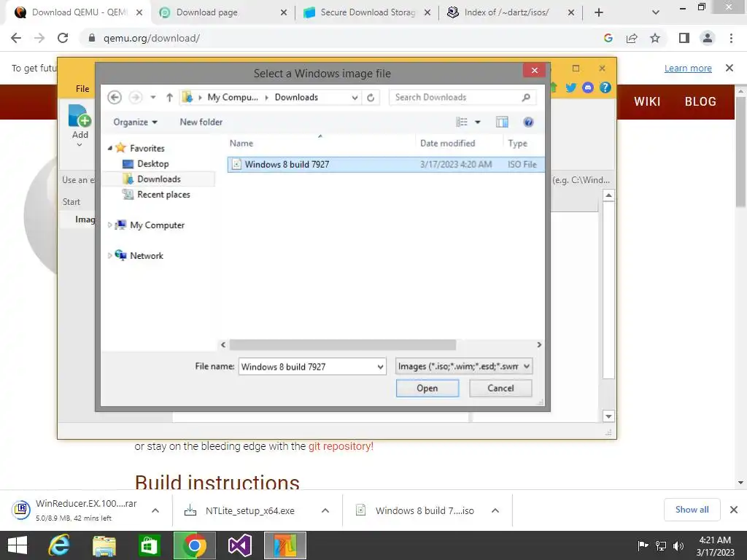The height and width of the screenshot is (560, 747).
Task: Open the file name combo box arrow
Action: click(380, 367)
